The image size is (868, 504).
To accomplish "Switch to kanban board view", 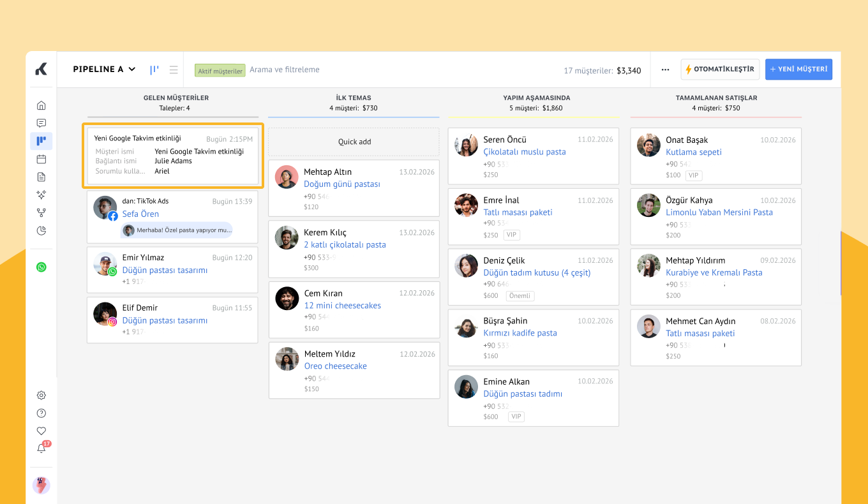I will click(x=154, y=70).
